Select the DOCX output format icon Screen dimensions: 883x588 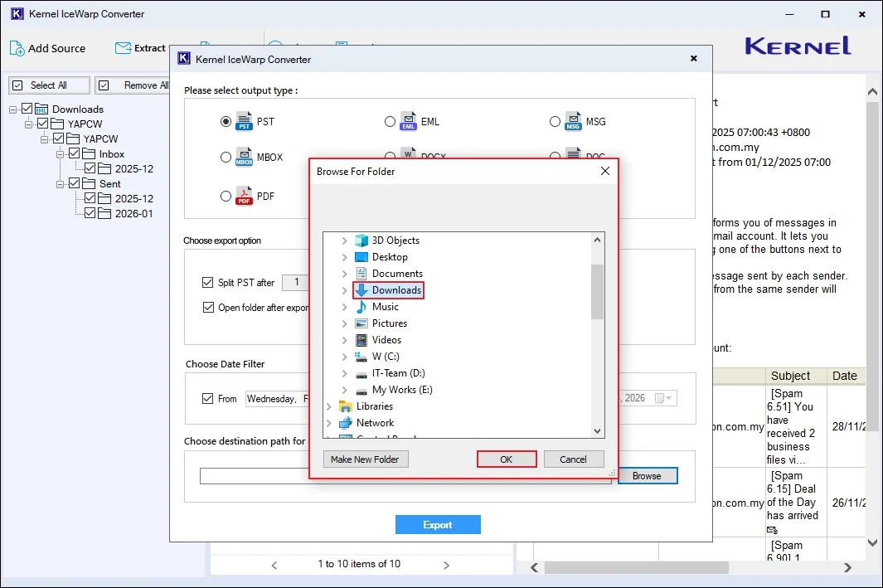[406, 157]
